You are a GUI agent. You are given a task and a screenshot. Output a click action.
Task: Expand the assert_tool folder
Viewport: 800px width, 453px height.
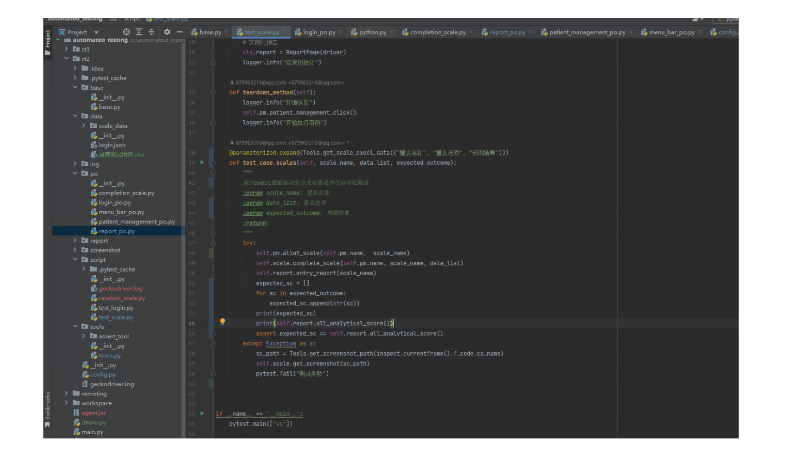coord(84,336)
